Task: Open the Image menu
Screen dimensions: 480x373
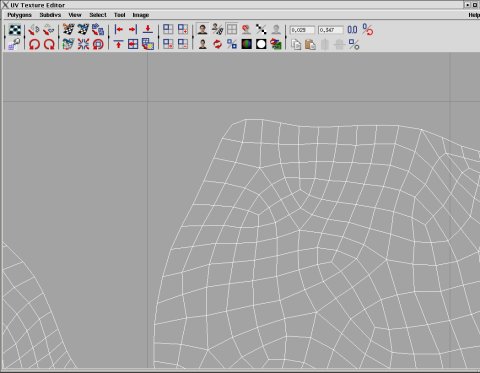Action: pyautogui.click(x=141, y=15)
